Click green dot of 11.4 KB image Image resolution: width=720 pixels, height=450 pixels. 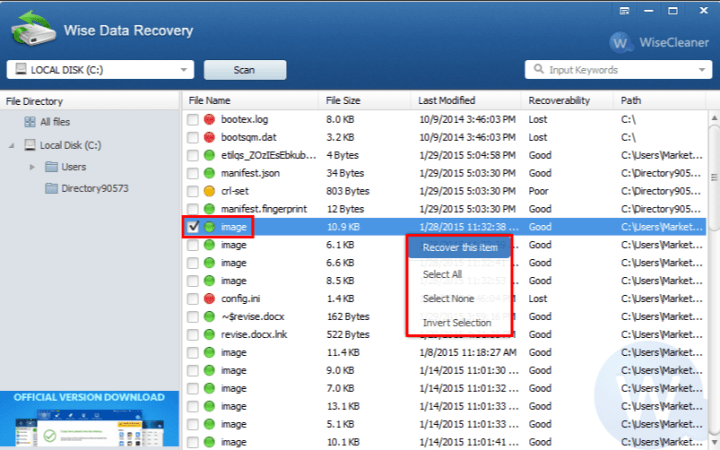coord(209,352)
